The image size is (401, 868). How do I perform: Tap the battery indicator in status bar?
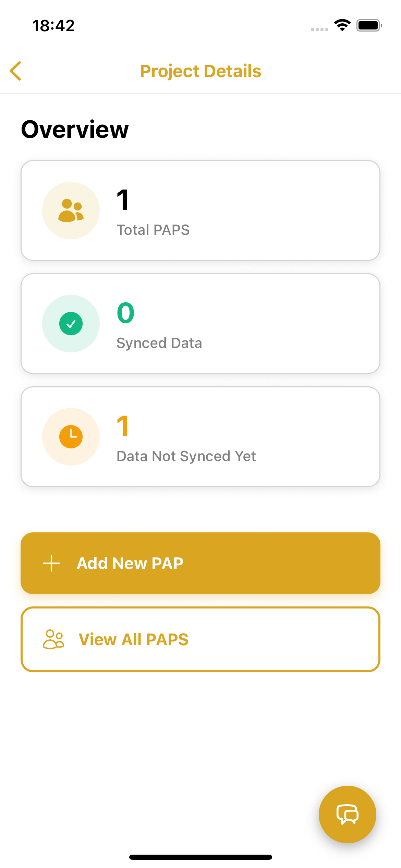[x=369, y=25]
